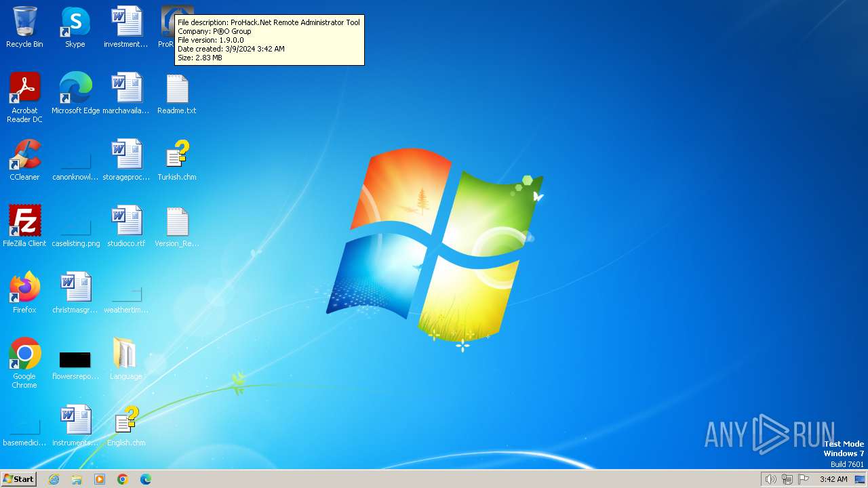Open Windows Media Player from the taskbar

click(x=100, y=479)
